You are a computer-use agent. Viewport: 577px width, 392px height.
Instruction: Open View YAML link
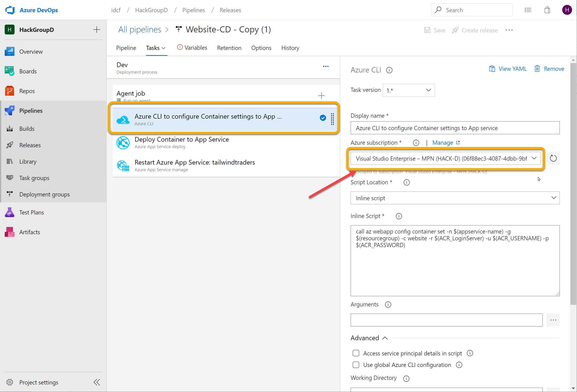pos(508,69)
